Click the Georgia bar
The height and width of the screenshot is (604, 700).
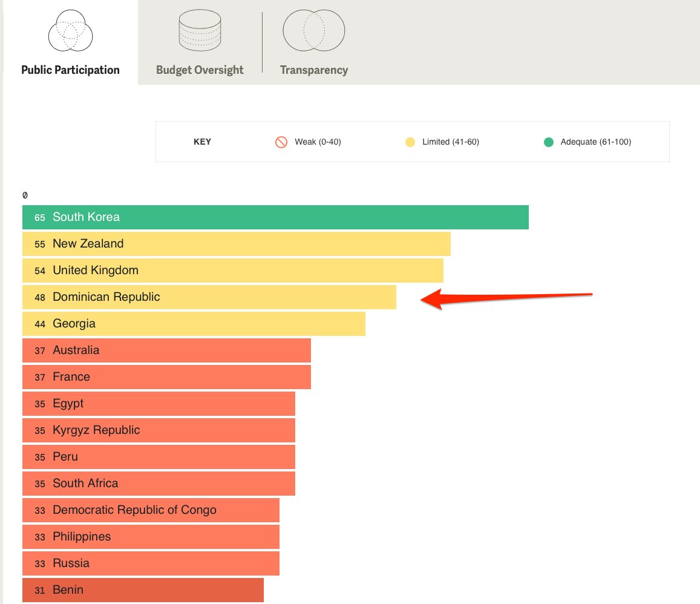click(x=194, y=324)
